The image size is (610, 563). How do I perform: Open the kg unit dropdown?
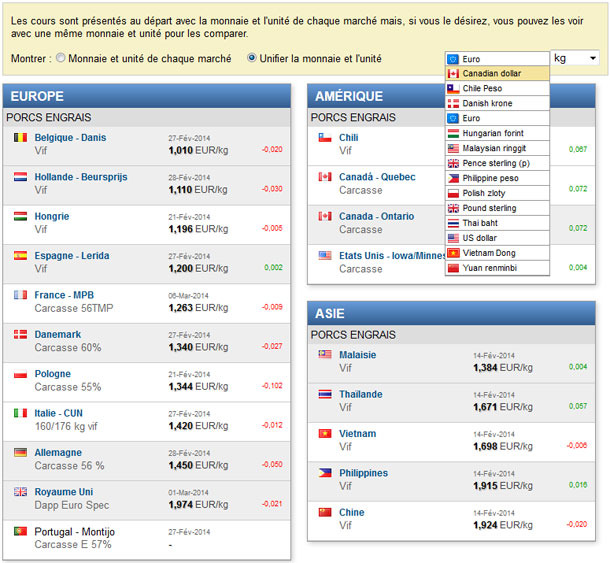tap(575, 59)
